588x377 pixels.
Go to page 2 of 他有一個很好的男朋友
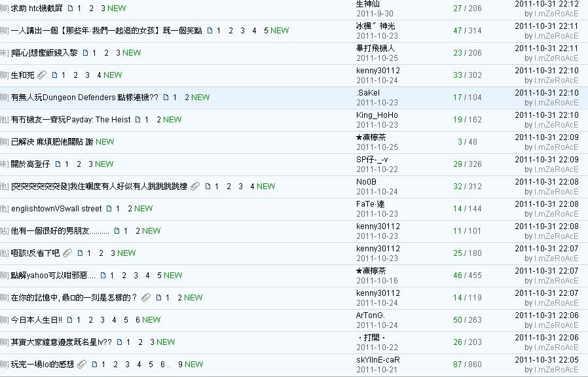coord(138,231)
